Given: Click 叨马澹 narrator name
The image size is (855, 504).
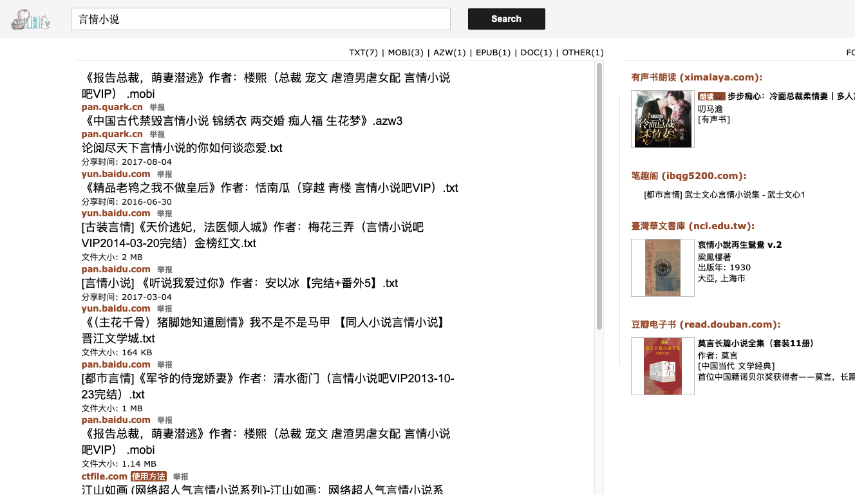Looking at the screenshot, I should pyautogui.click(x=711, y=109).
